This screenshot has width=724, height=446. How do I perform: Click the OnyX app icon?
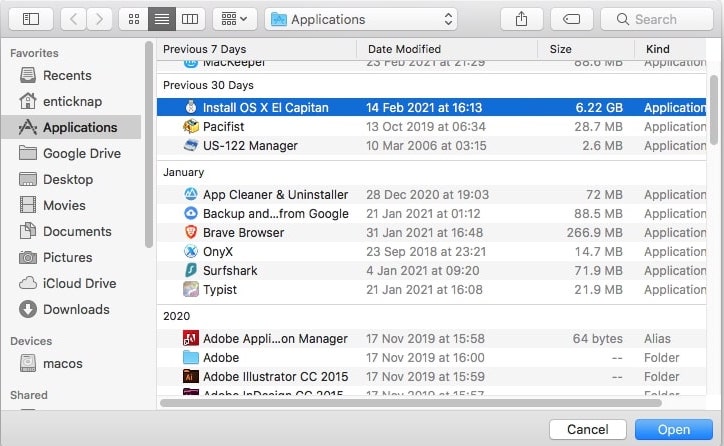[191, 251]
